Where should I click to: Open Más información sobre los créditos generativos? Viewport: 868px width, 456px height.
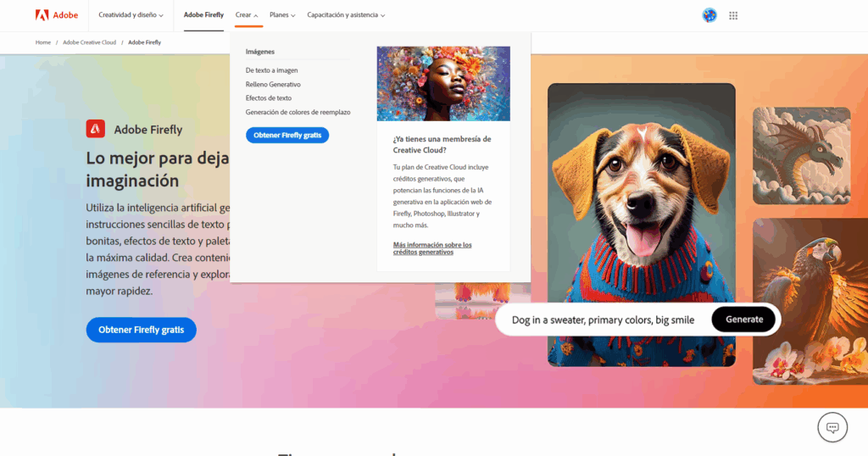point(432,248)
